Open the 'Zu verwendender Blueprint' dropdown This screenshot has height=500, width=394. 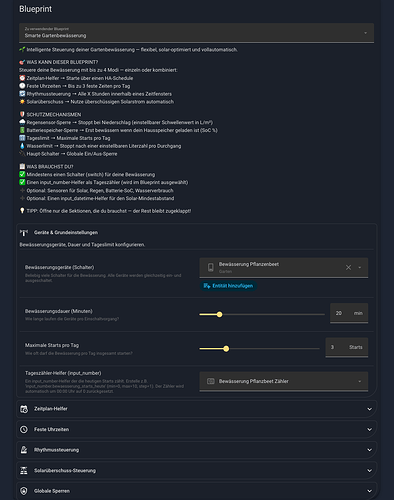[196, 33]
